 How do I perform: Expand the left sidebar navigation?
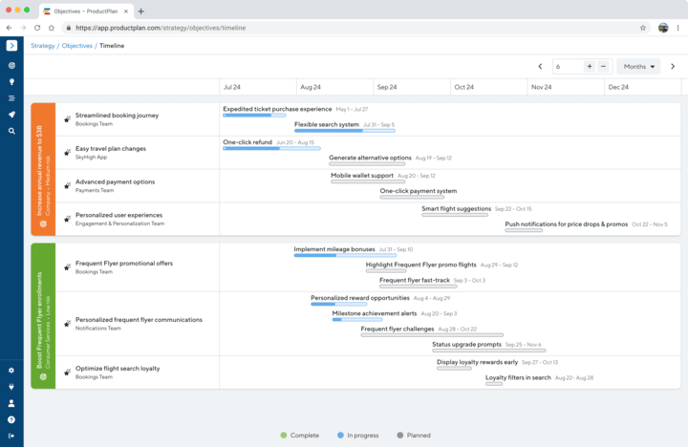pyautogui.click(x=11, y=46)
